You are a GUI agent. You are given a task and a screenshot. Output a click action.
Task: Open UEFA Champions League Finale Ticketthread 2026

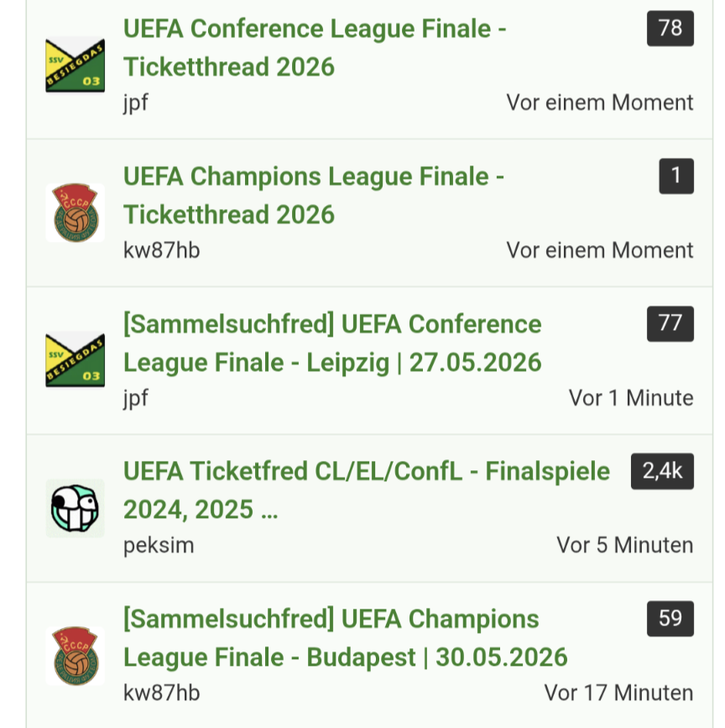tap(314, 195)
